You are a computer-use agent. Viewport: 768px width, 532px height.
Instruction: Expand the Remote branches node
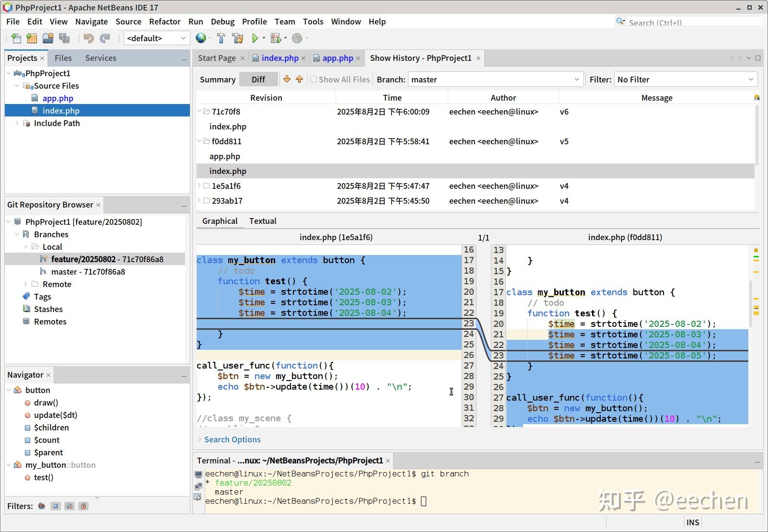point(26,284)
